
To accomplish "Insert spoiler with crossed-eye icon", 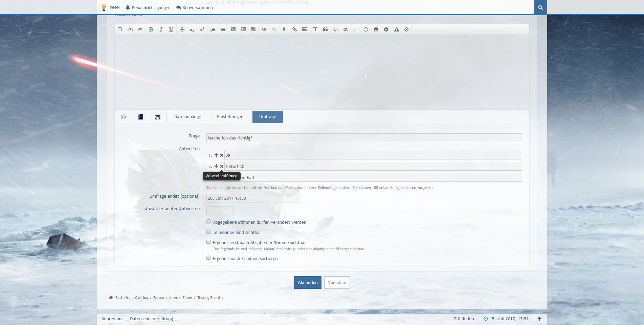I will pos(346,29).
